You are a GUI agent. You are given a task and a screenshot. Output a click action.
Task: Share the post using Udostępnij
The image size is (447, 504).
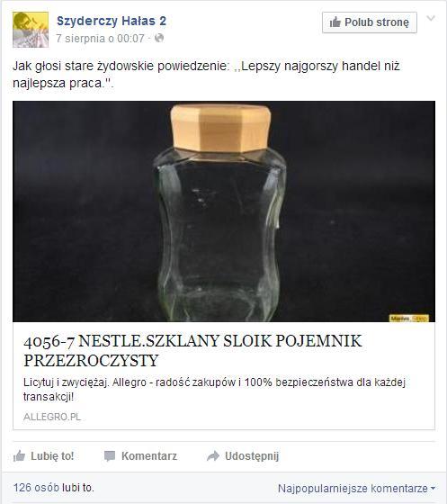243,455
